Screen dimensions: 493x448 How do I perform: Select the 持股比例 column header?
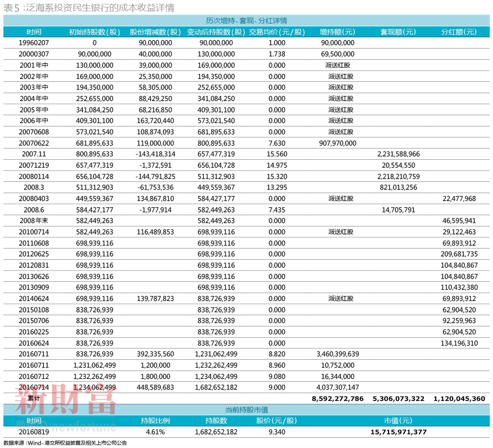point(155,421)
